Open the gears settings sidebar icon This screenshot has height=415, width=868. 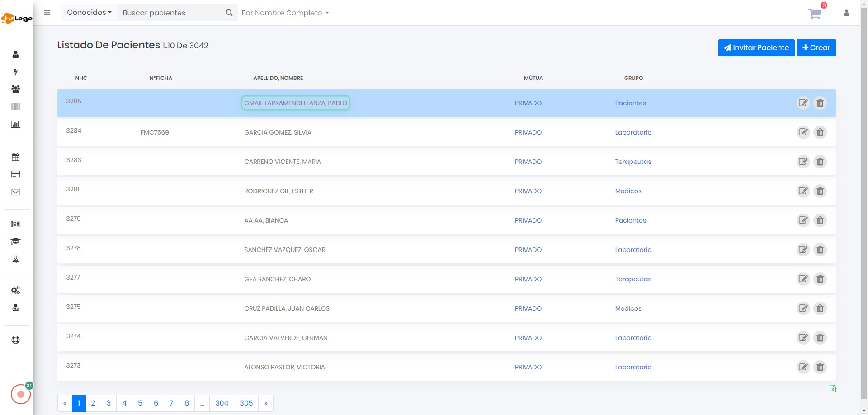tap(15, 290)
